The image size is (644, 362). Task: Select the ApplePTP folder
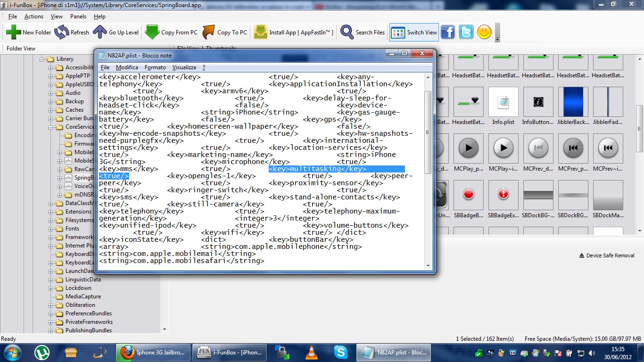tap(77, 76)
